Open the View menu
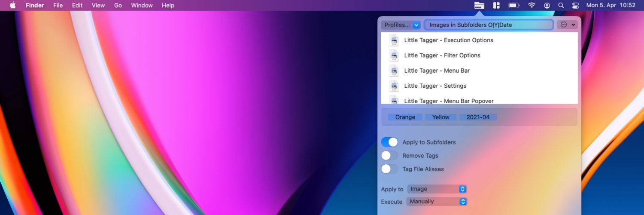The height and width of the screenshot is (215, 644). [x=98, y=5]
